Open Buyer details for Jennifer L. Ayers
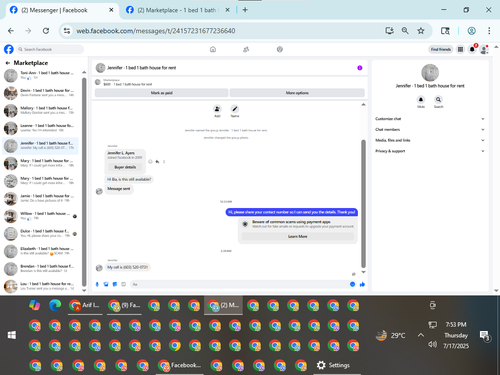Image resolution: width=500 pixels, height=375 pixels. (125, 167)
